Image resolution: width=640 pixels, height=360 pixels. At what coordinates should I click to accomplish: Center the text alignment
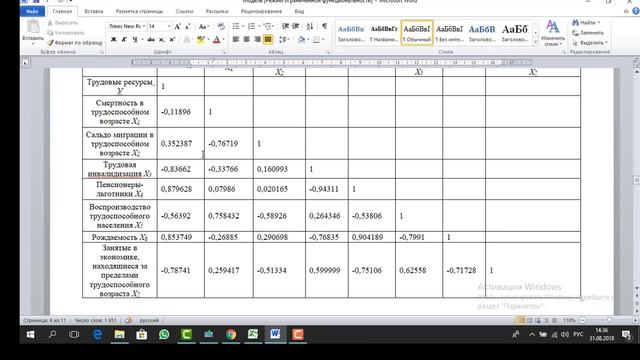pyautogui.click(x=247, y=40)
